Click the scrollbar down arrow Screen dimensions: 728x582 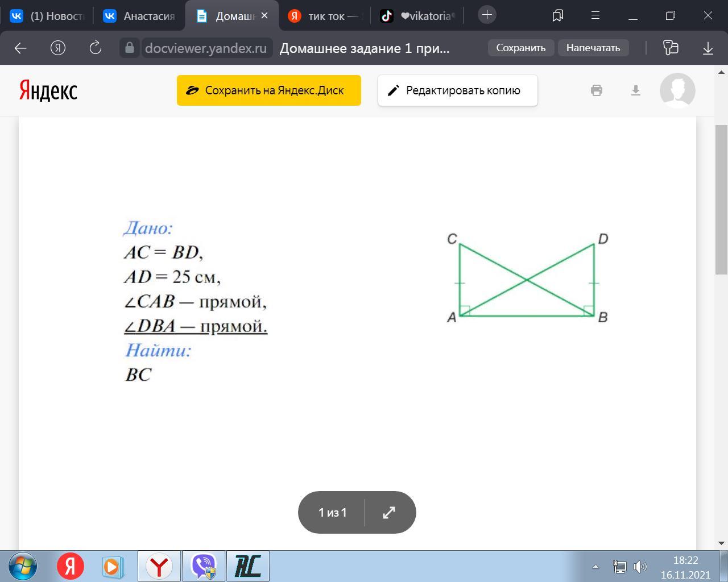[x=721, y=543]
